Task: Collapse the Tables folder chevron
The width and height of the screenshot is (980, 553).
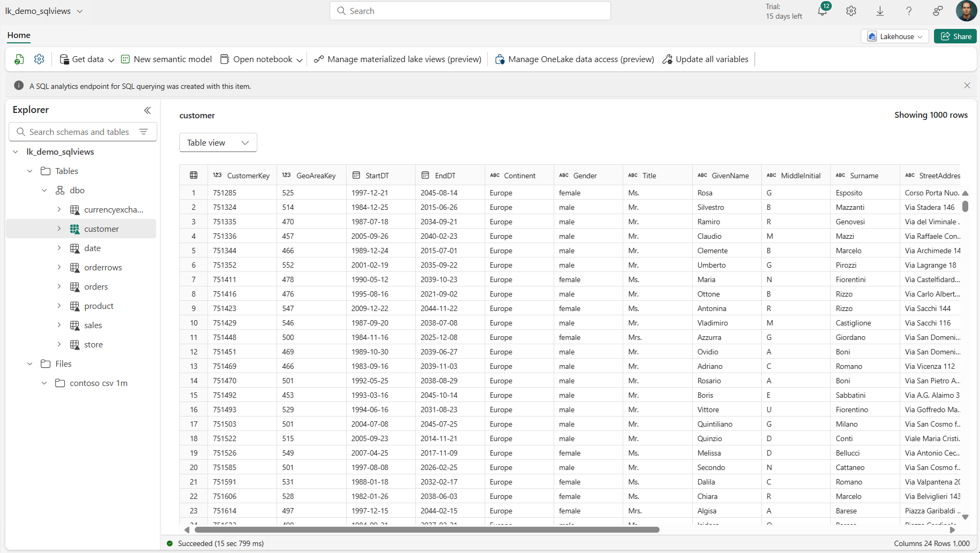Action: coord(30,171)
